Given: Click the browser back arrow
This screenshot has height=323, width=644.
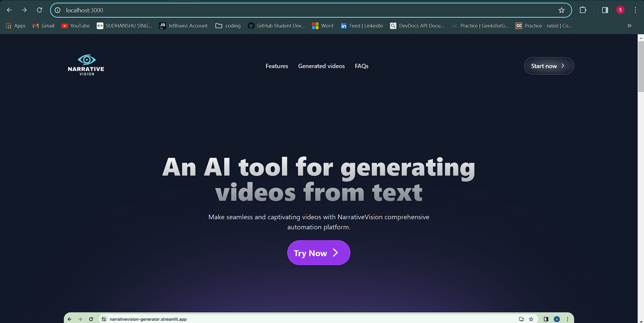Looking at the screenshot, I should (x=9, y=10).
